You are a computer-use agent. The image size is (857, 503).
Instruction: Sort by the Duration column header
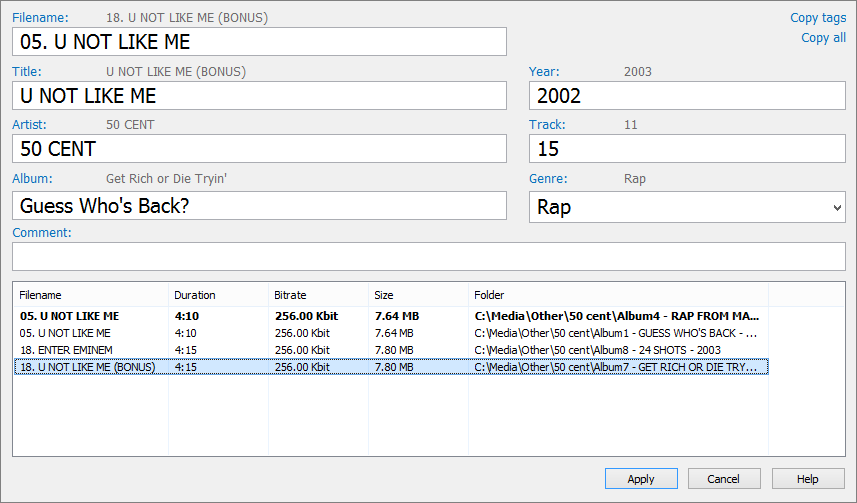218,295
